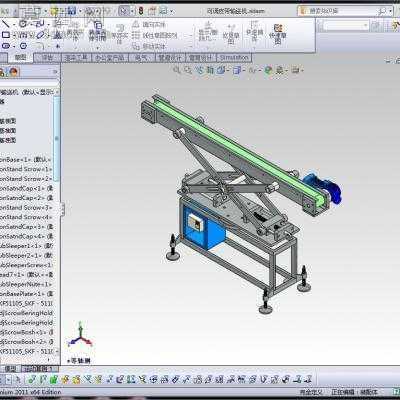Click the Save icon in the title toolbar

pos(72,11)
